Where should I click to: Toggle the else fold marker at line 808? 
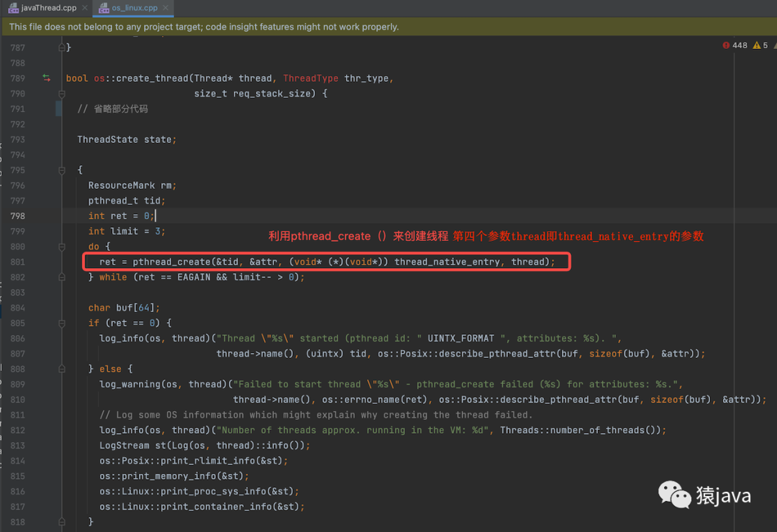(x=62, y=369)
